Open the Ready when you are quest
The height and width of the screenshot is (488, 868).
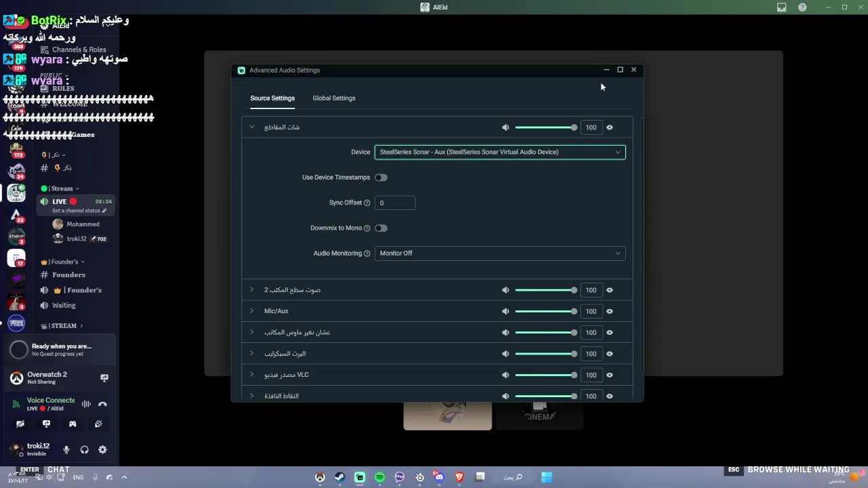61,350
